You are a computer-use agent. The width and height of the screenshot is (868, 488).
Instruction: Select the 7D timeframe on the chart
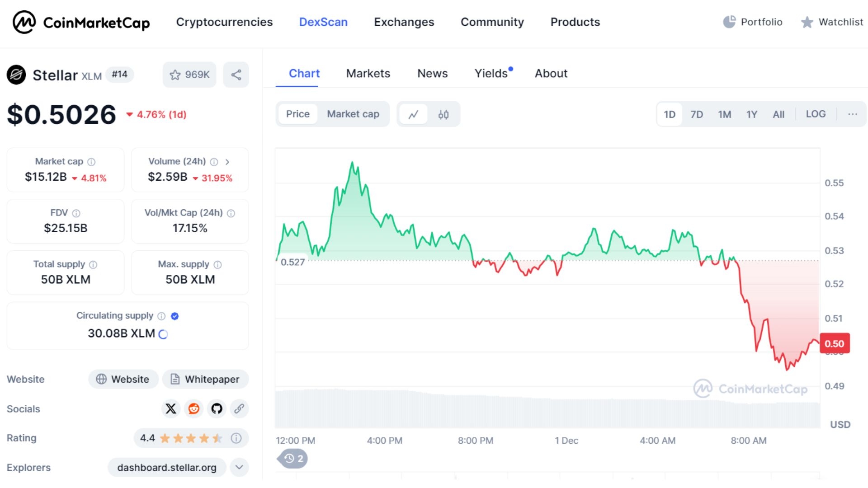point(697,114)
